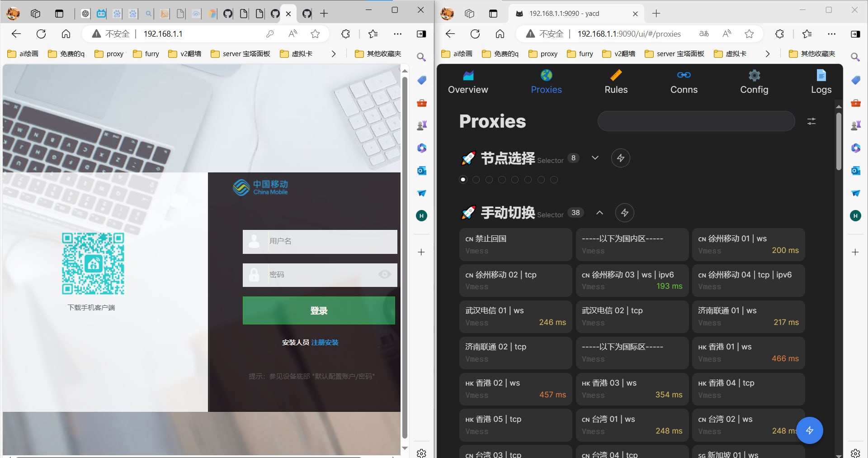Screen dimensions: 868x458
Task: Select the second 节点选择 proxy dot
Action: pyautogui.click(x=476, y=180)
